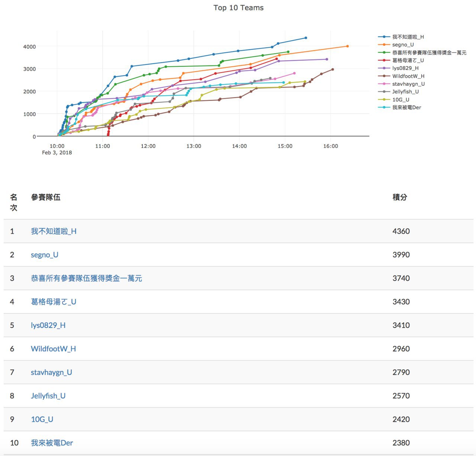Open team 葛格母湯ㄛ_U link in table
The image size is (476, 456).
coord(54,302)
